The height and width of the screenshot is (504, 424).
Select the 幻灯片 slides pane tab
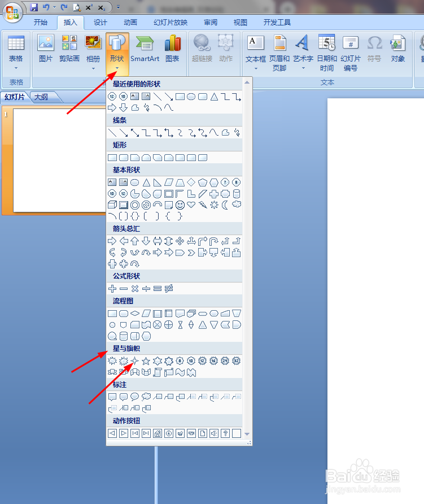15,97
